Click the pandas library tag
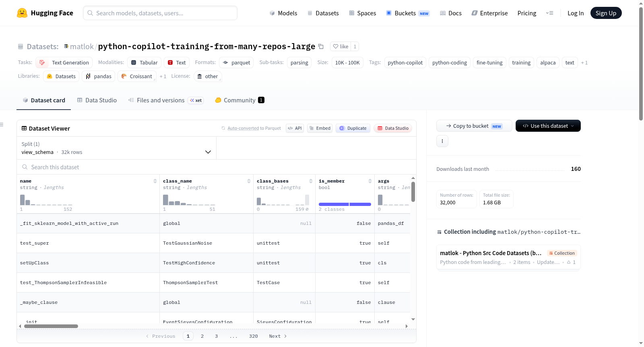Viewport: 644px width, 347px height. coord(99,76)
